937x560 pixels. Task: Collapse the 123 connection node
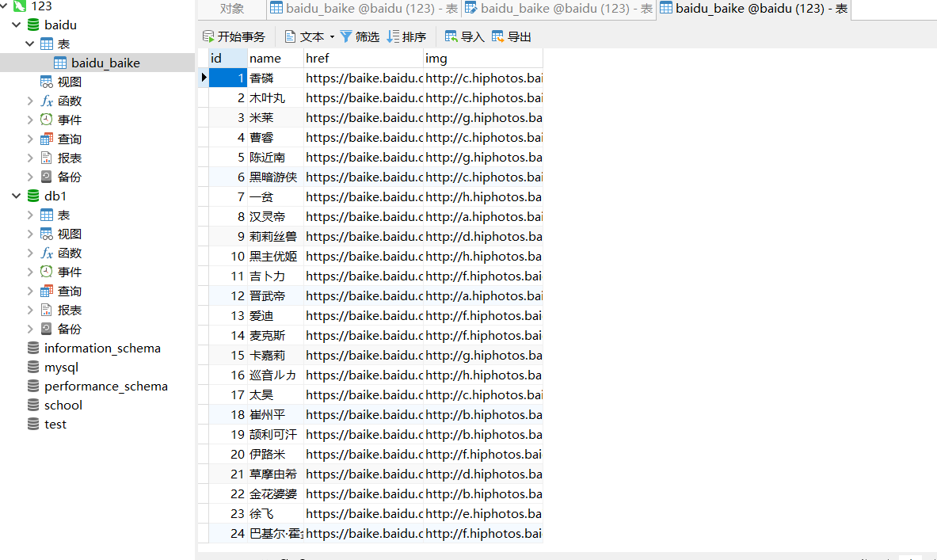pos(4,6)
